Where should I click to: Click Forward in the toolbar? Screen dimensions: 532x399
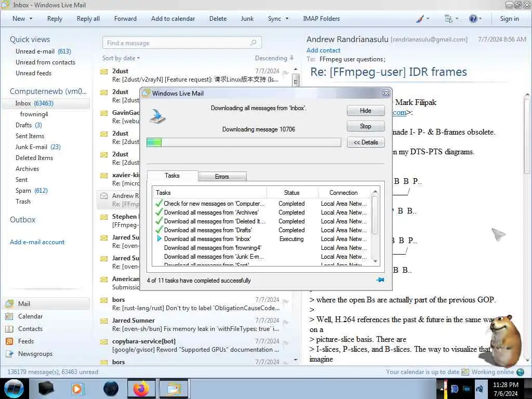tap(125, 19)
